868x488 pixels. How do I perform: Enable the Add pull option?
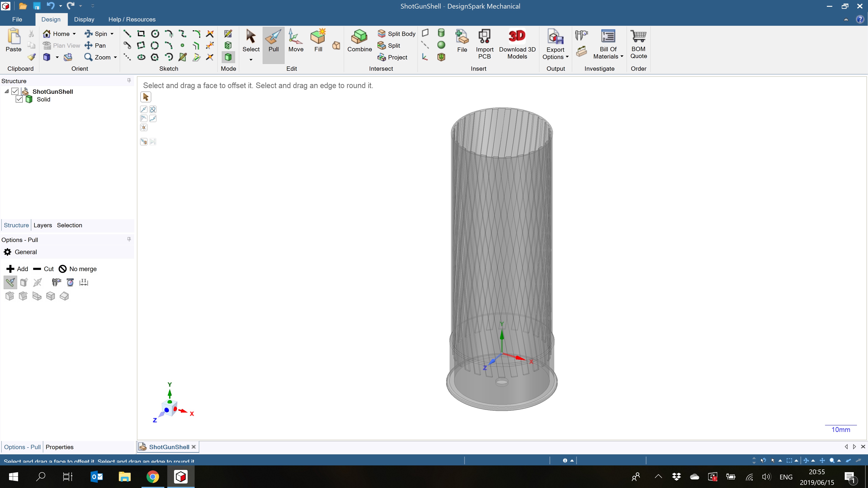pyautogui.click(x=17, y=269)
